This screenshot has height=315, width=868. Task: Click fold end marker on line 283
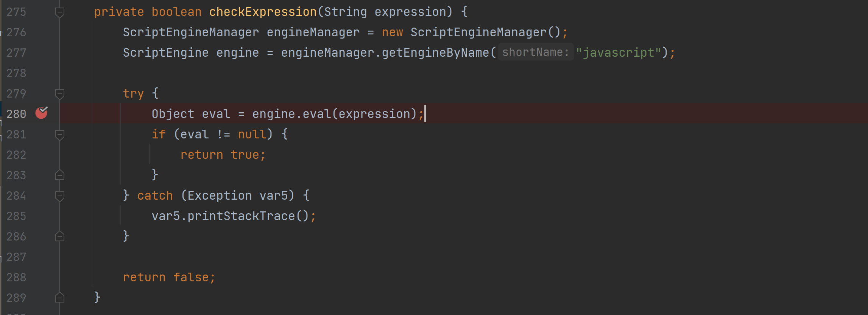[60, 175]
